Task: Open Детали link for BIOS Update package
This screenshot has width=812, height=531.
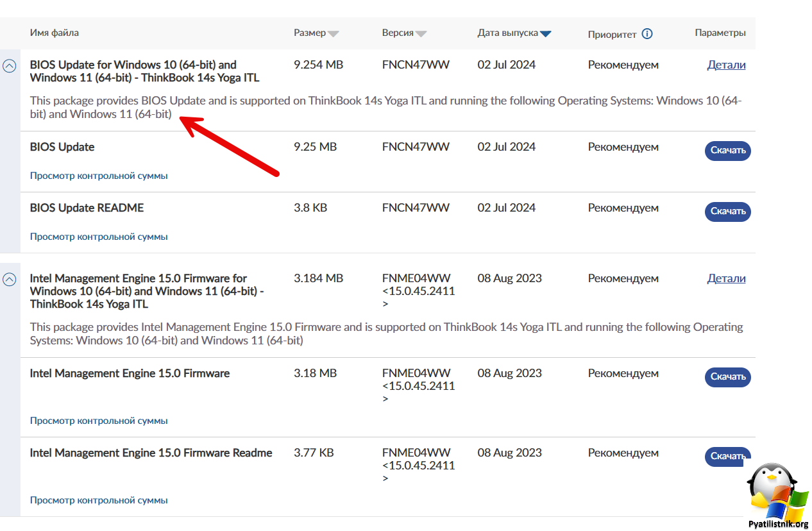Action: click(x=726, y=65)
